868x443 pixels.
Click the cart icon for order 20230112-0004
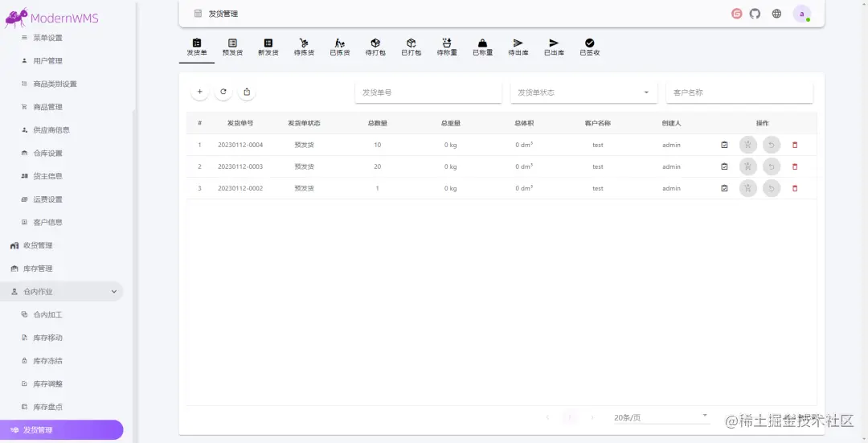(x=748, y=145)
